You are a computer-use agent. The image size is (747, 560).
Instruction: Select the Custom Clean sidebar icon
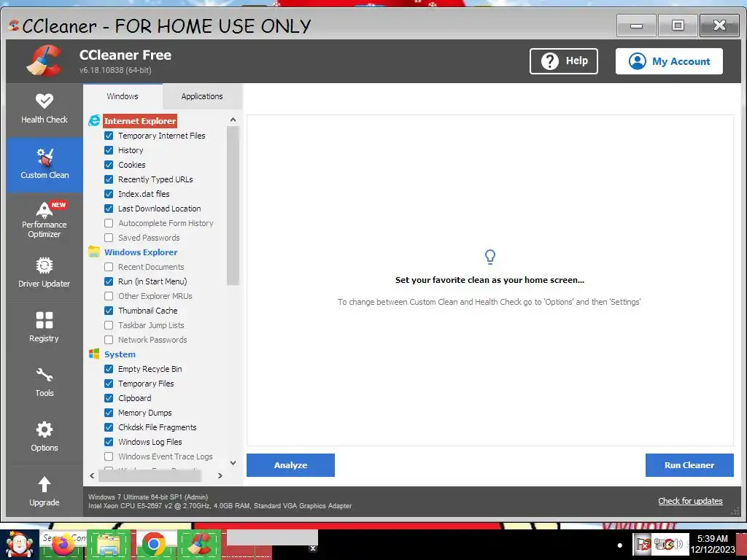44,164
